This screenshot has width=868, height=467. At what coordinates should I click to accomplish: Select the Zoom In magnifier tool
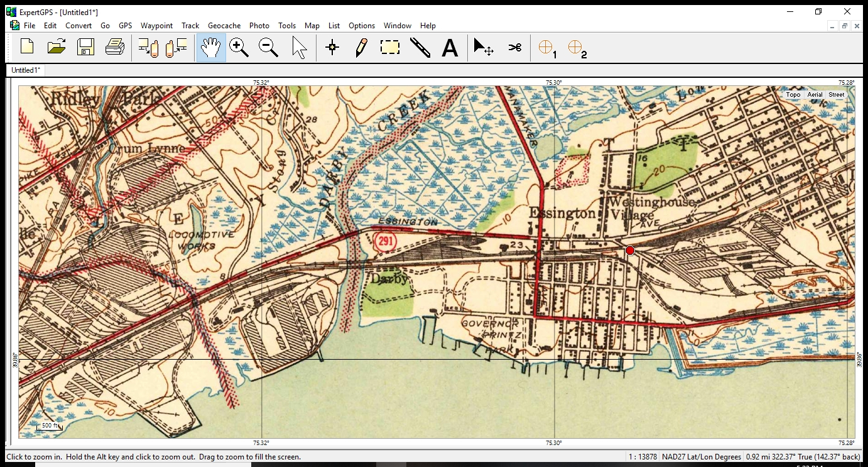(239, 48)
